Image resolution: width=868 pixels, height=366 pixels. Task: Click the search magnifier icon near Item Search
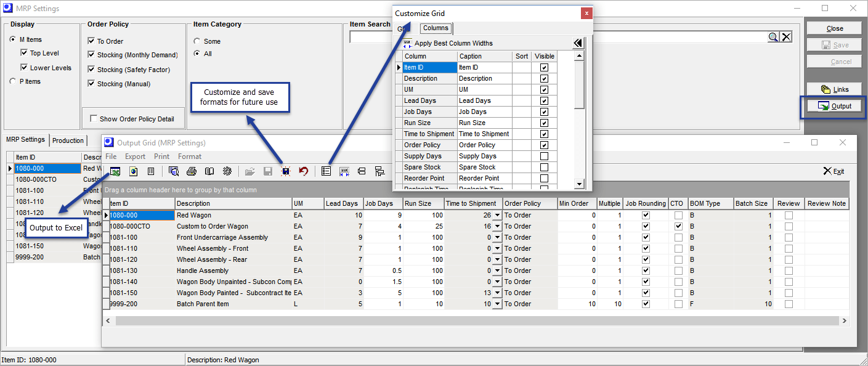pos(774,36)
